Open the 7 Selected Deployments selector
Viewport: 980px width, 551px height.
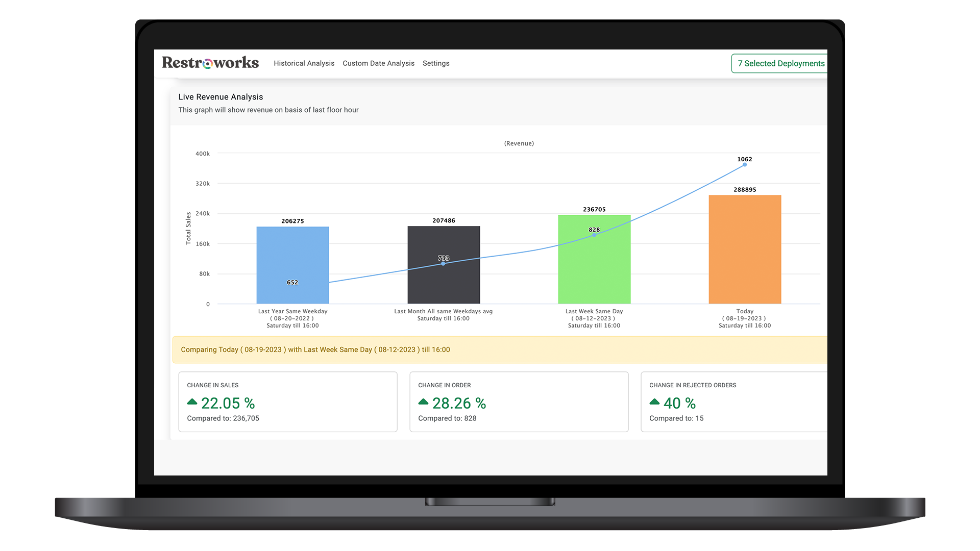point(779,63)
